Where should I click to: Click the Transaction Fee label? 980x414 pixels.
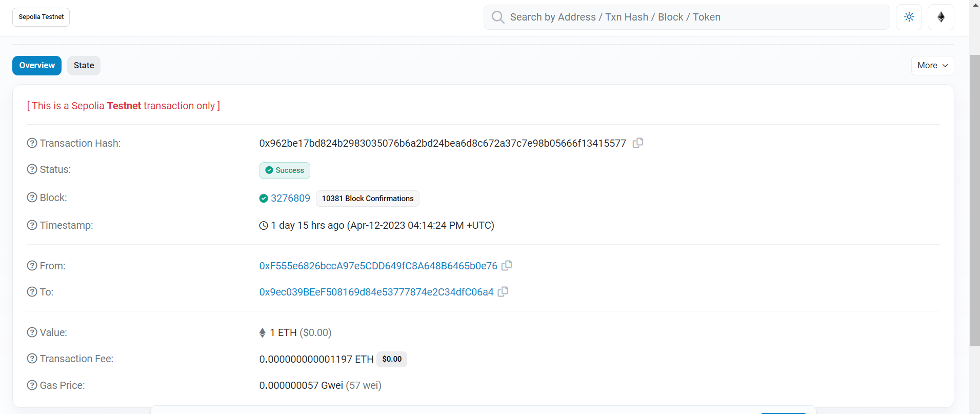click(76, 359)
